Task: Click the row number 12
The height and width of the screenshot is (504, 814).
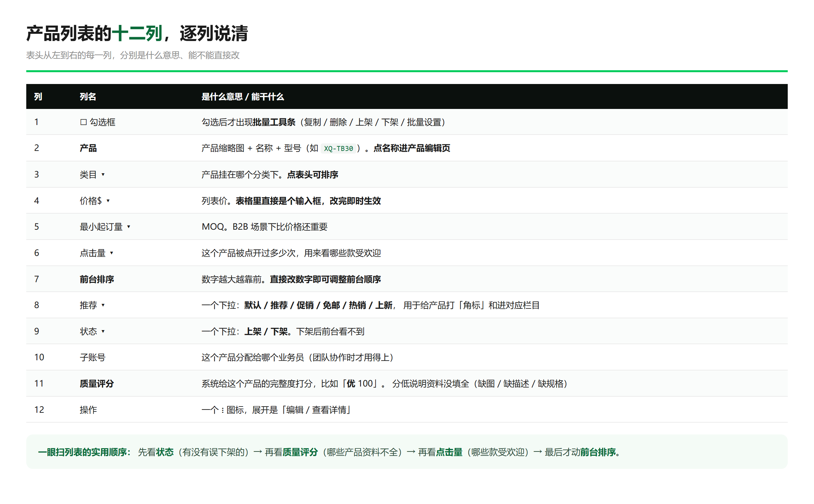Action: (39, 410)
